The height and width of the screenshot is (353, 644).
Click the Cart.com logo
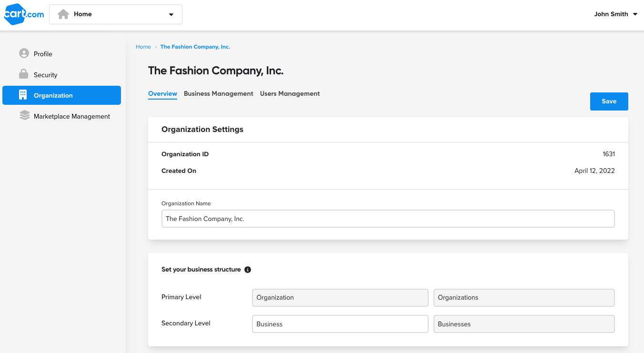(x=24, y=14)
